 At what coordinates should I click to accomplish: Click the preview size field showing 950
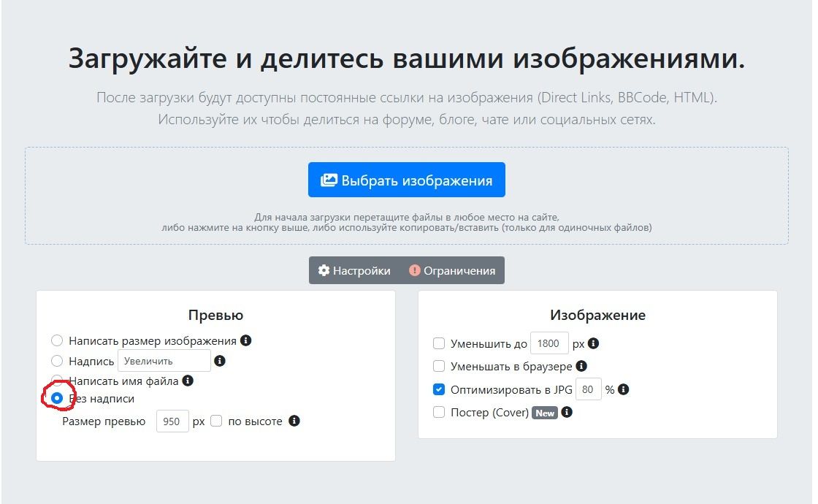(x=172, y=422)
